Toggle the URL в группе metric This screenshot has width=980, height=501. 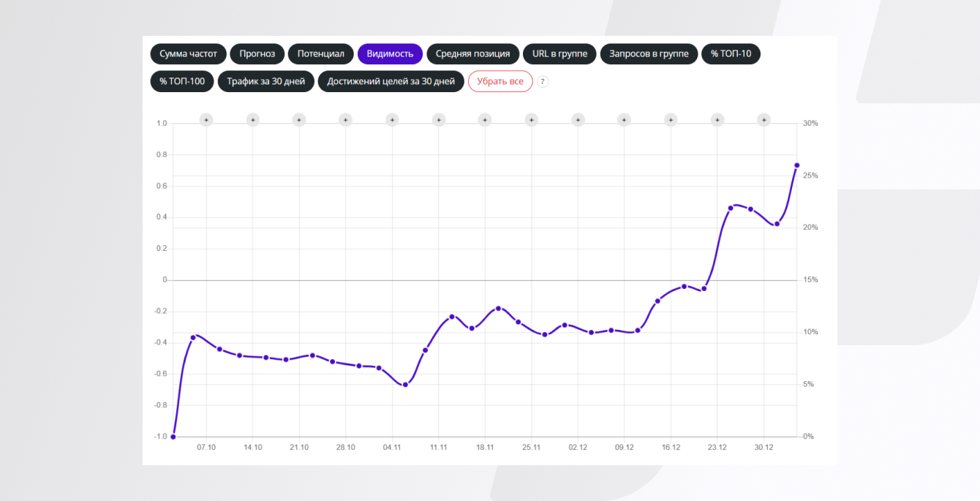(x=559, y=54)
